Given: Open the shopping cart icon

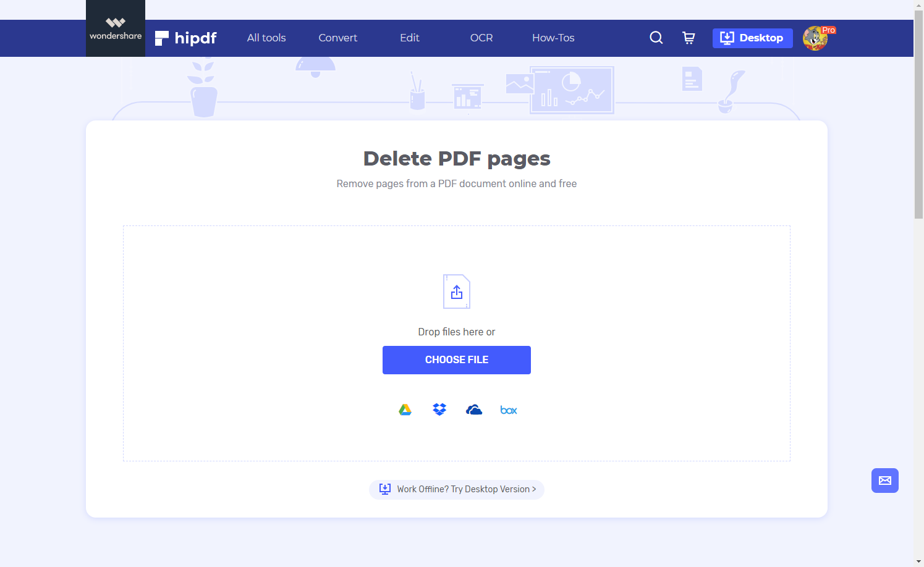Looking at the screenshot, I should coord(689,38).
